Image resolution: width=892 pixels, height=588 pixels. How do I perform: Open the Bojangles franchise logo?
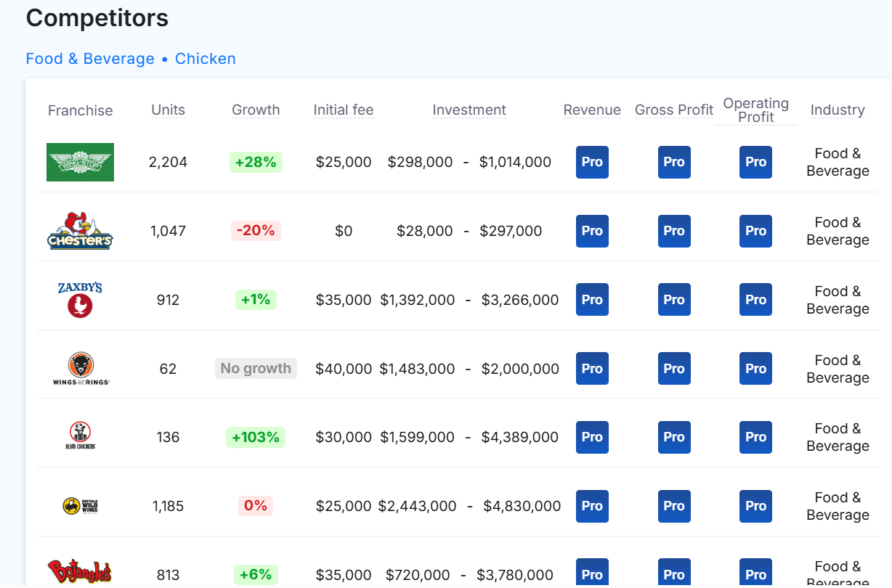point(80,572)
